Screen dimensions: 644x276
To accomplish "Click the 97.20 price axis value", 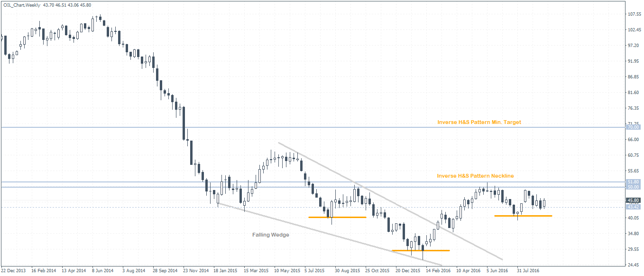I will [x=634, y=46].
